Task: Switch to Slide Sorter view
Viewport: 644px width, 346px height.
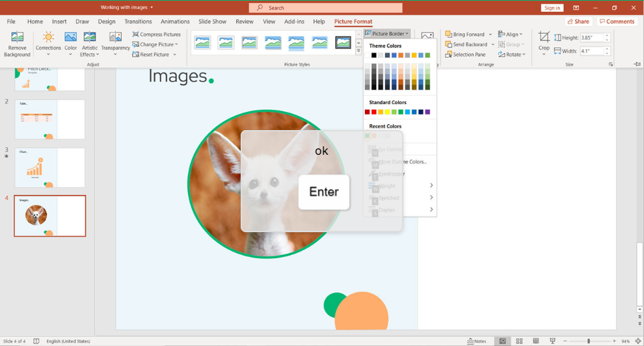Action: 519,341
